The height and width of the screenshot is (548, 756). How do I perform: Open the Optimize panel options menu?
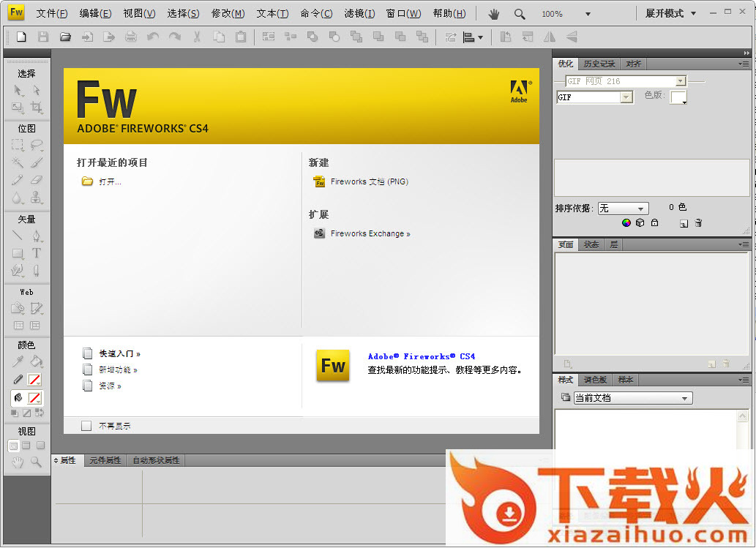click(x=744, y=64)
